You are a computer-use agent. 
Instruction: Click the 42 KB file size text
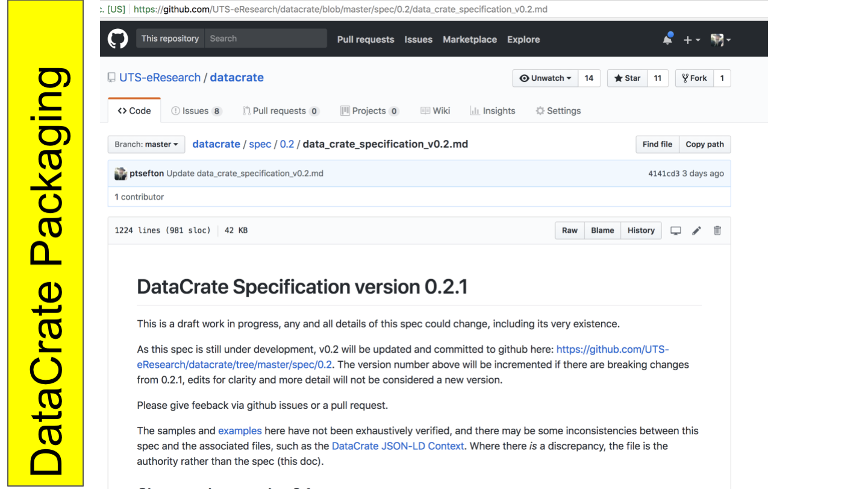tap(236, 231)
